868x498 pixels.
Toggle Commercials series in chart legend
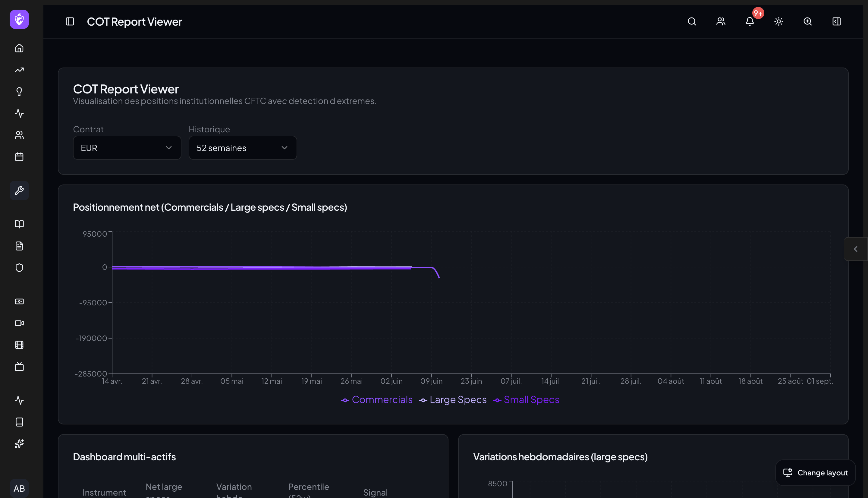click(376, 399)
